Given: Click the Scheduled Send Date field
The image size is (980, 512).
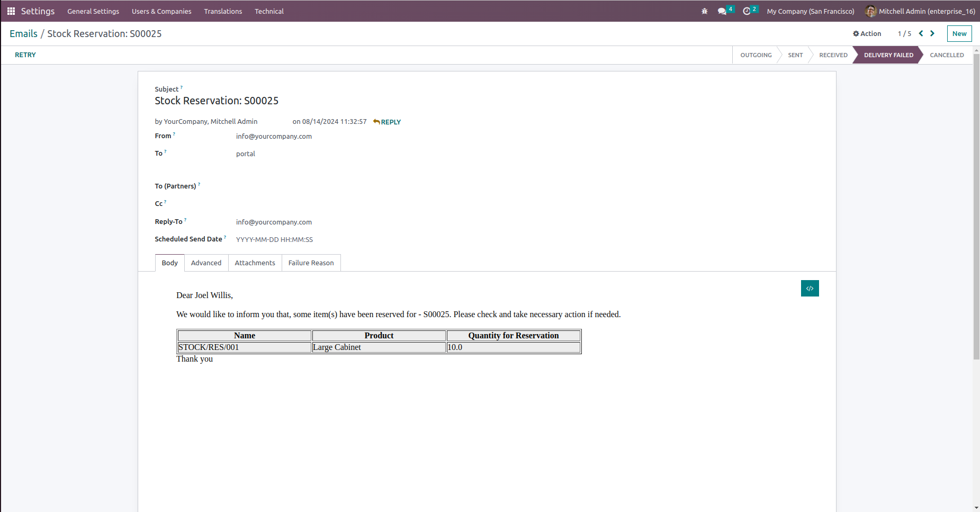Looking at the screenshot, I should (274, 240).
